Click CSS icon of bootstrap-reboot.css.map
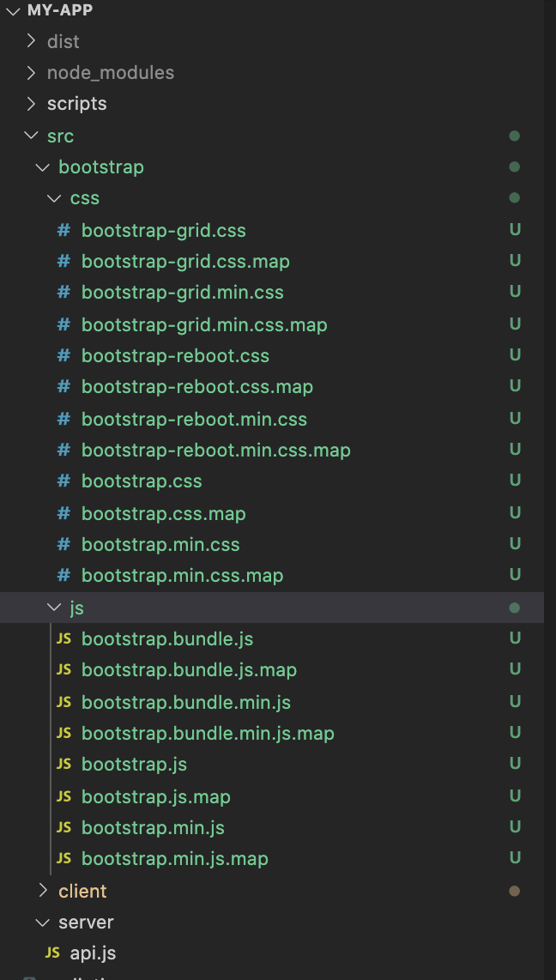556x980 pixels. 63,387
